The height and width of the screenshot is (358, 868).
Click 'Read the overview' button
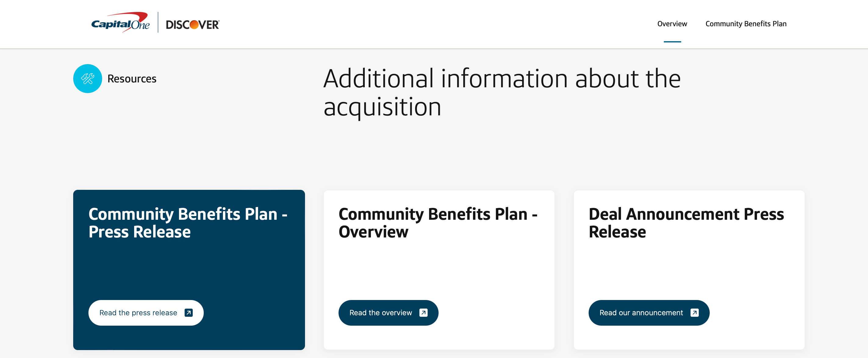pos(388,313)
